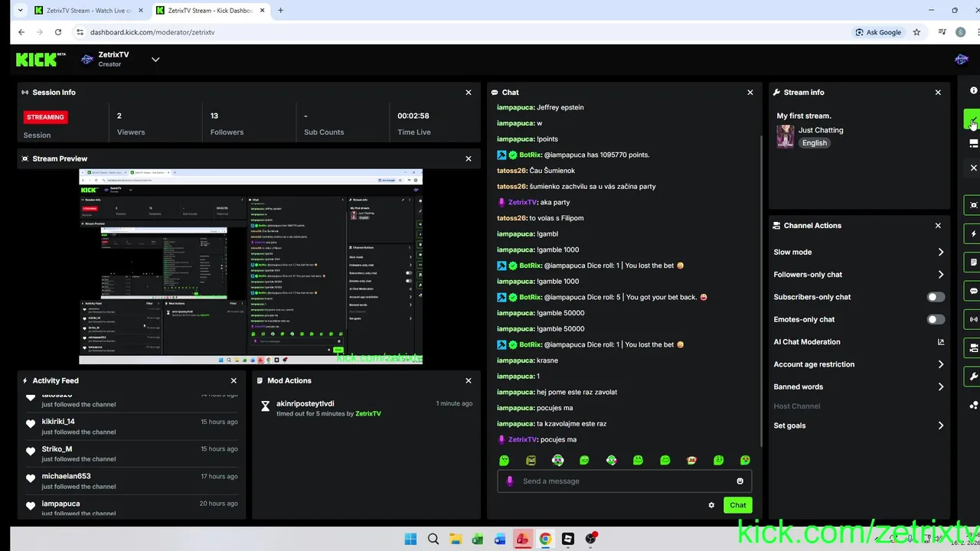Image resolution: width=980 pixels, height=551 pixels.
Task: Click tatoss26 username saying Čau Šumienok
Action: pos(511,171)
